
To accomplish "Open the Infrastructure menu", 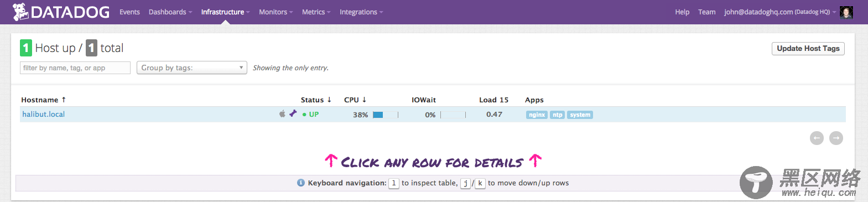I will tap(225, 12).
